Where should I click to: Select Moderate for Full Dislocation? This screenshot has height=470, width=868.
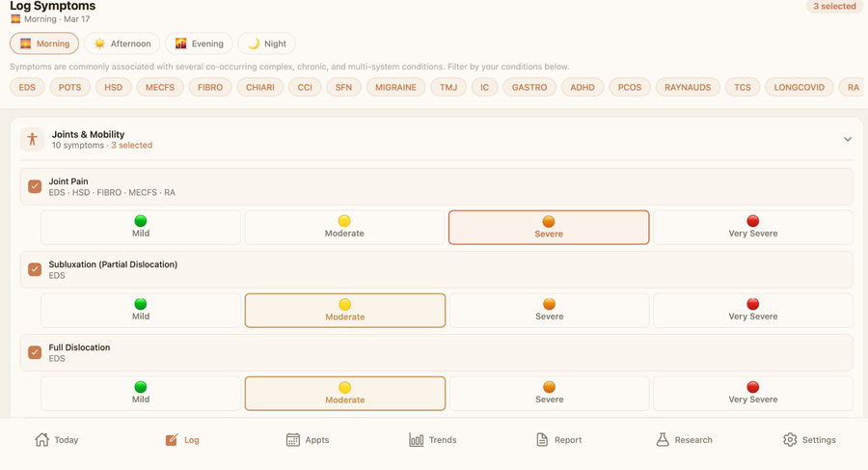point(345,394)
